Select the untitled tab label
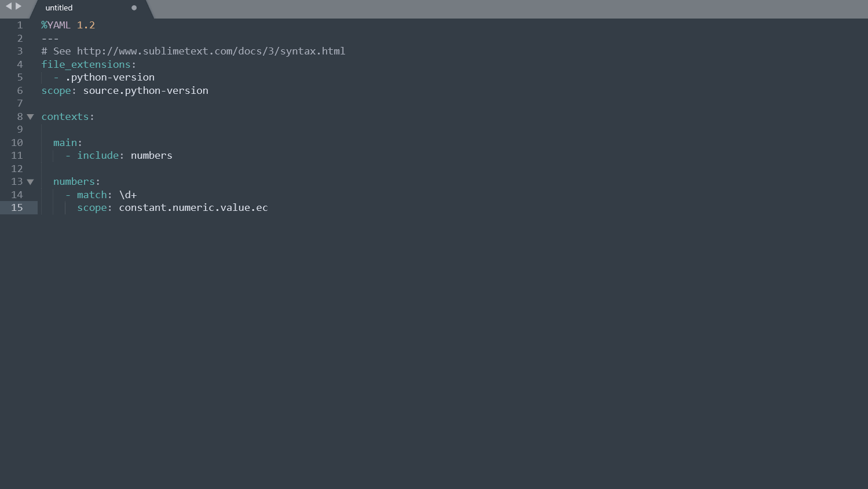Viewport: 868px width, 489px height. 58,8
